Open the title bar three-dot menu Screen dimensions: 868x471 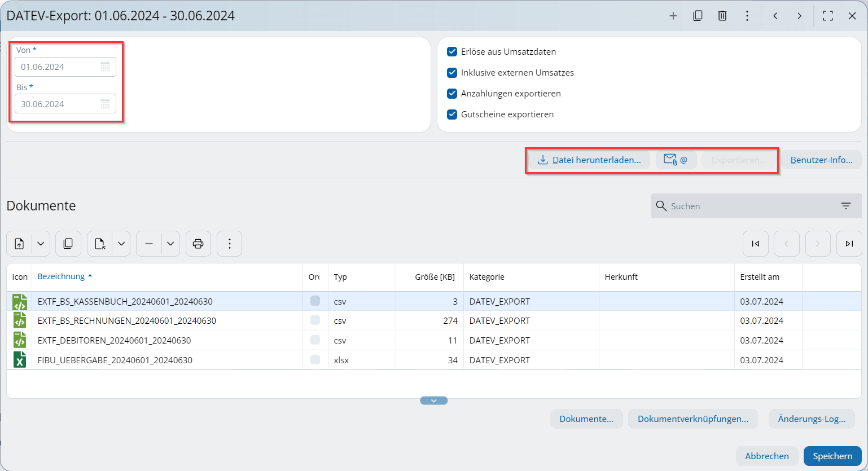[x=747, y=16]
